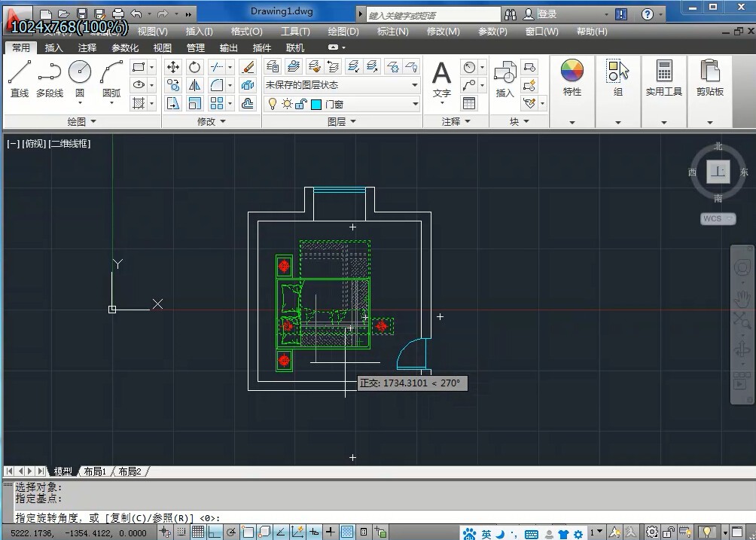This screenshot has height=540, width=756.
Task: Switch to the 布局1 layout tab
Action: (x=95, y=471)
